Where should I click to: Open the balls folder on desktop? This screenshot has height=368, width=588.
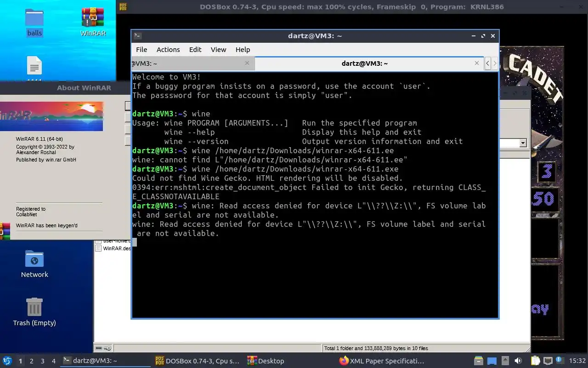pos(34,22)
